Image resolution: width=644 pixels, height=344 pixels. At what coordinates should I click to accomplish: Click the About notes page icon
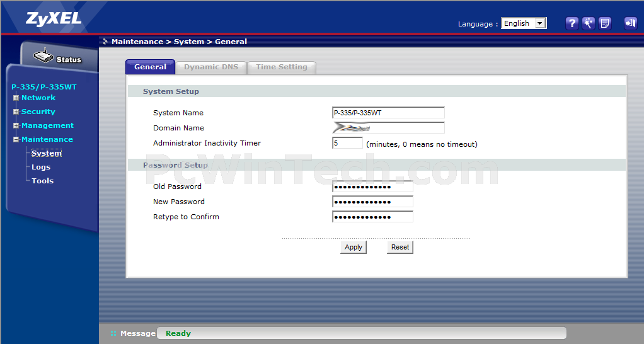(605, 23)
